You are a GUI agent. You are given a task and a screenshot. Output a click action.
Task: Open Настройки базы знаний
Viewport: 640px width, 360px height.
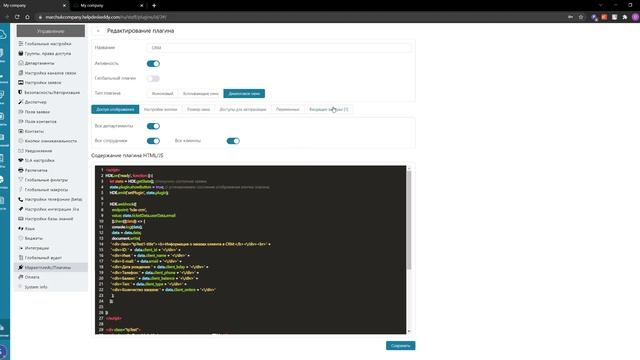click(x=49, y=219)
